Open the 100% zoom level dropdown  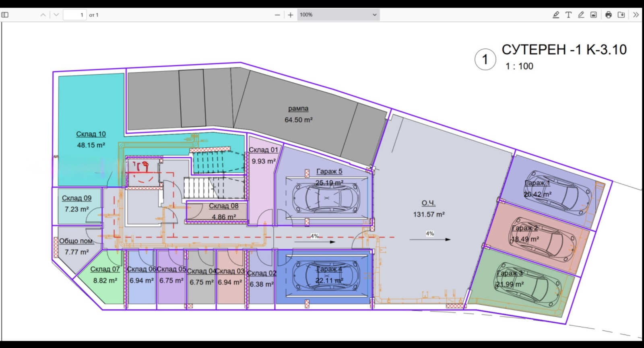point(338,15)
